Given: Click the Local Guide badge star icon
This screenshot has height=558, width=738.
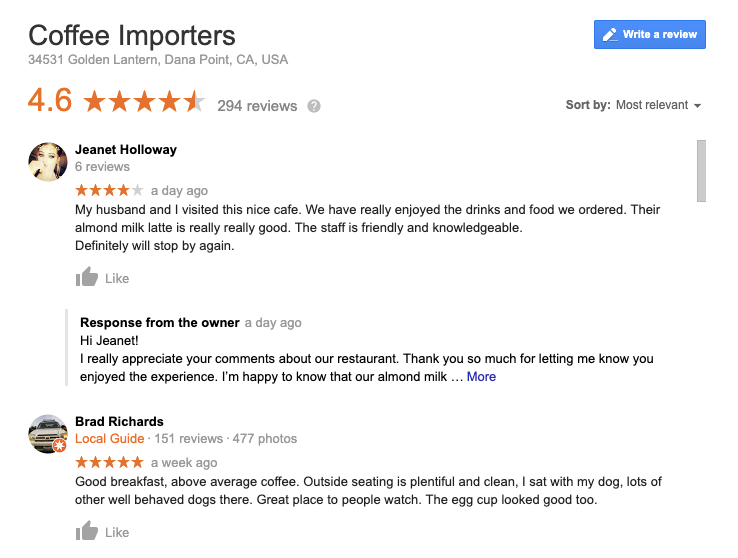Looking at the screenshot, I should click(x=60, y=445).
